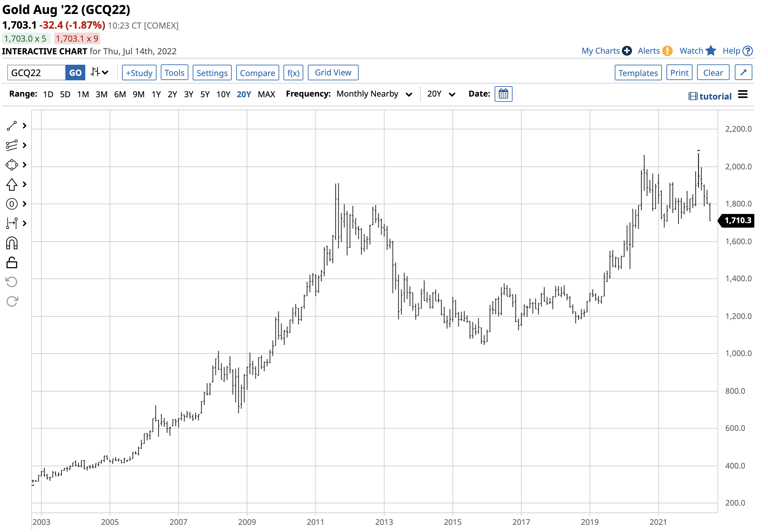Select the MAX range option
The image size is (768, 532).
pos(266,95)
